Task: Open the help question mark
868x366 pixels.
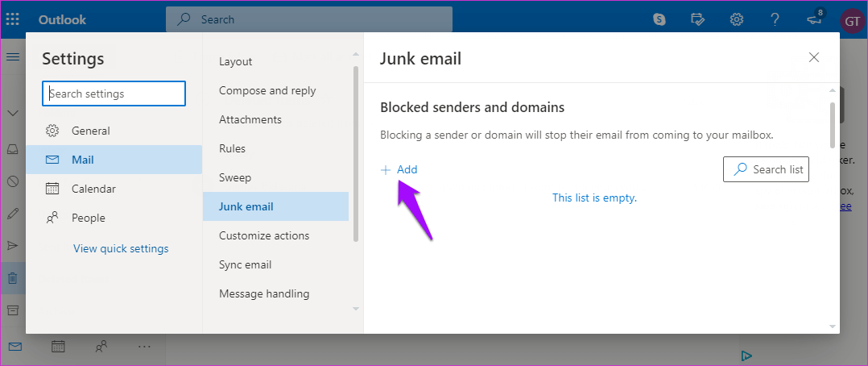Action: [x=775, y=19]
